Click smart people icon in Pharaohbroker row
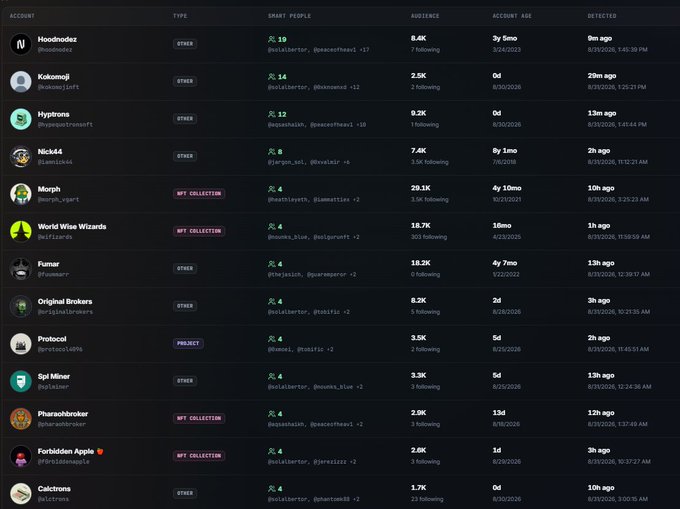The height and width of the screenshot is (509, 680). pyautogui.click(x=272, y=414)
